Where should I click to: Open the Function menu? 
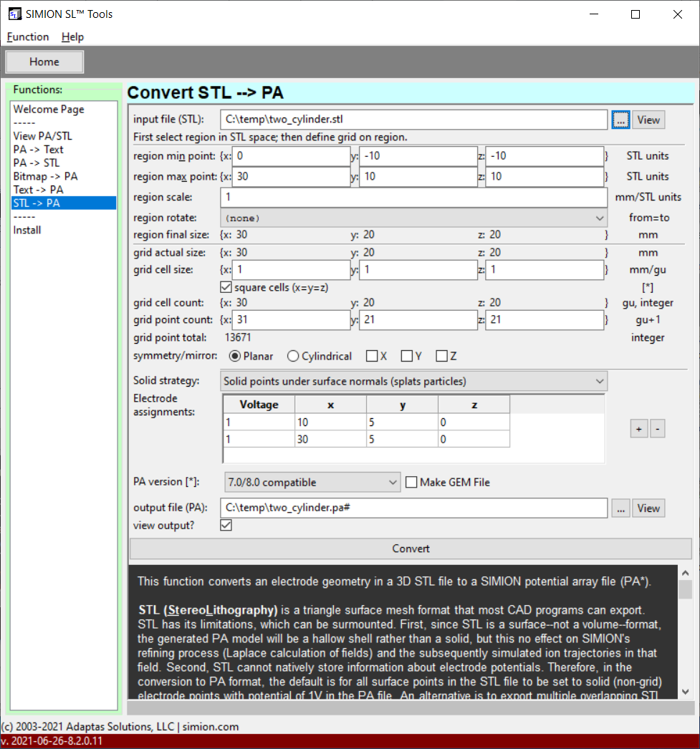tap(28, 37)
